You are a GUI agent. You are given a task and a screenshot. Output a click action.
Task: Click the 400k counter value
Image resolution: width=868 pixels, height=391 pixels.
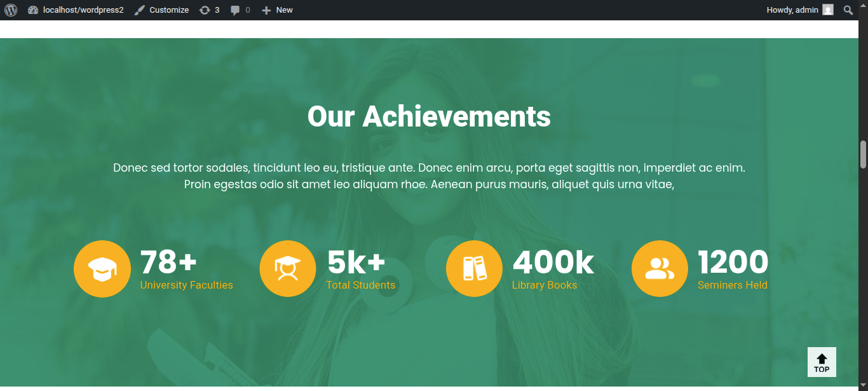[553, 262]
